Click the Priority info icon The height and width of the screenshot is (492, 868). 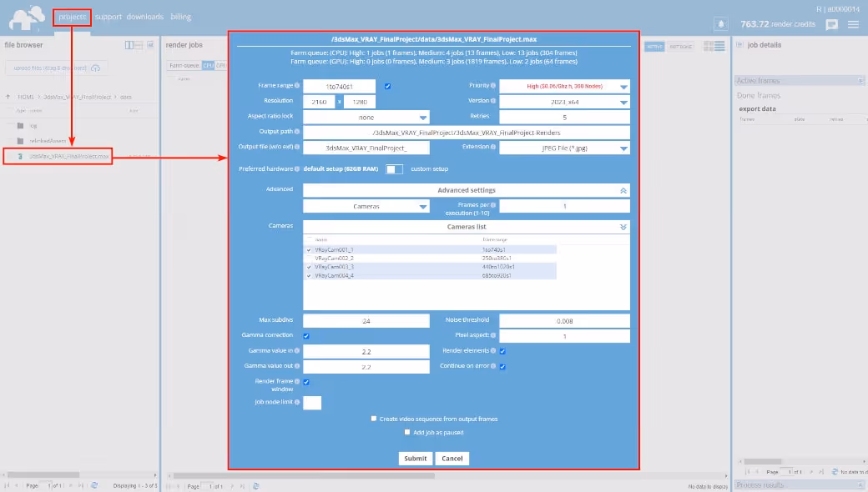pyautogui.click(x=493, y=86)
